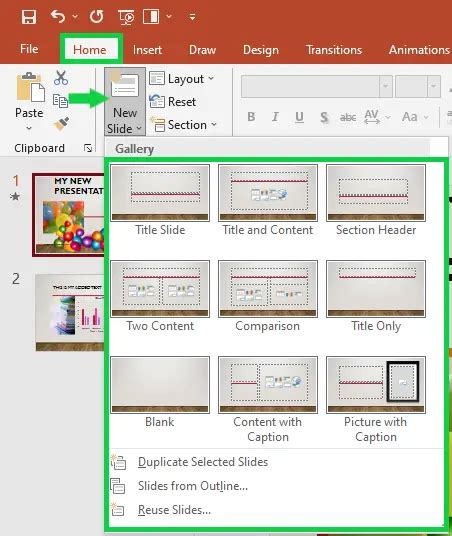Open the File tab

tap(29, 49)
